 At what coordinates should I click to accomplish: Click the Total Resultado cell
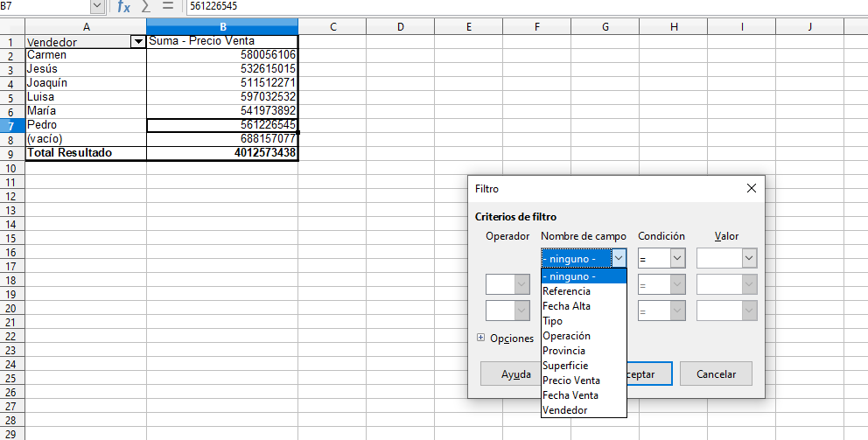pos(86,153)
